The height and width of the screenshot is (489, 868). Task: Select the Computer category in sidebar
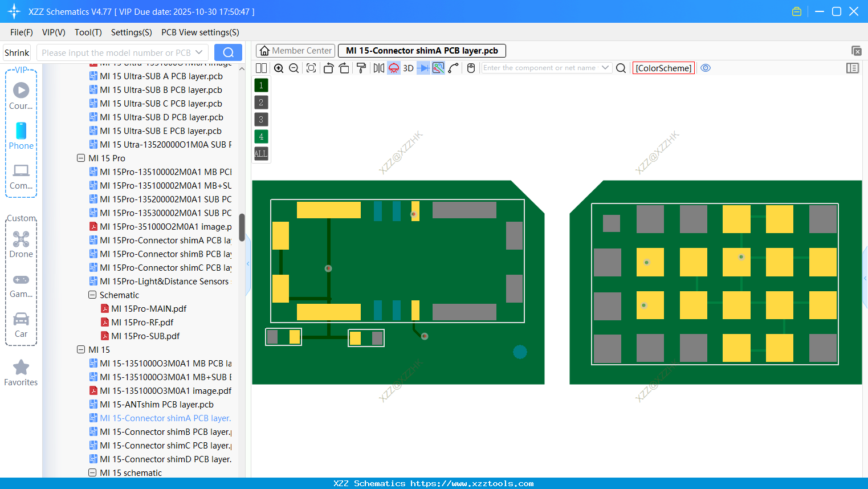(21, 176)
